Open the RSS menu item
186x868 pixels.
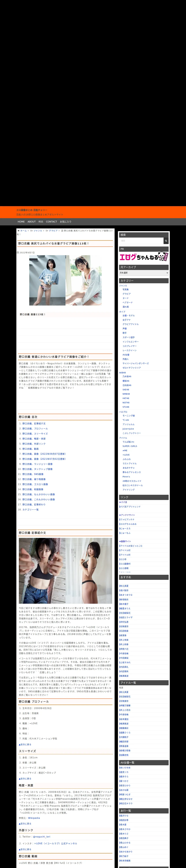click(x=41, y=222)
